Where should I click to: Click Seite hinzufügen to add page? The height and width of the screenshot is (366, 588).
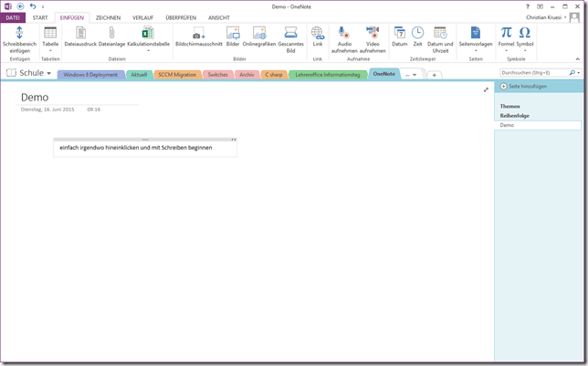pyautogui.click(x=523, y=86)
